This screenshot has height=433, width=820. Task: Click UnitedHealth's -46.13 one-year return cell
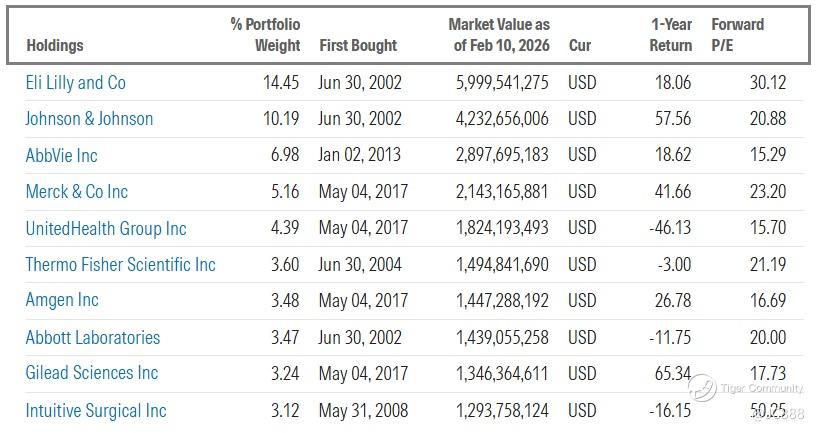point(669,228)
